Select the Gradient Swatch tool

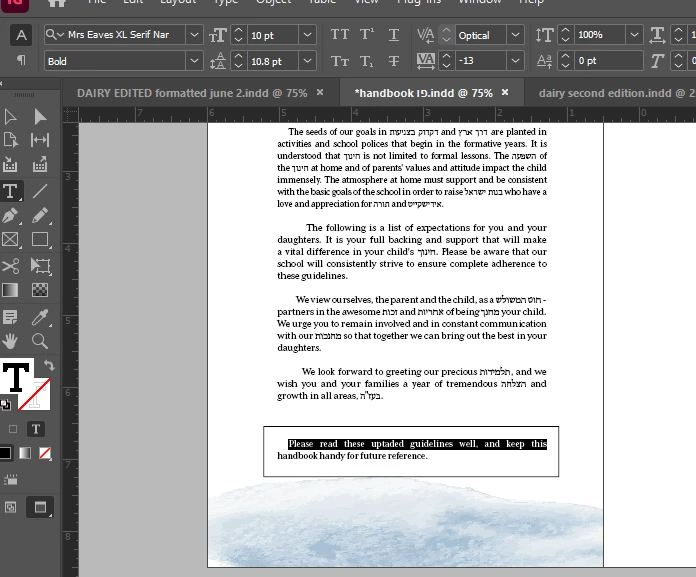tap(10, 290)
